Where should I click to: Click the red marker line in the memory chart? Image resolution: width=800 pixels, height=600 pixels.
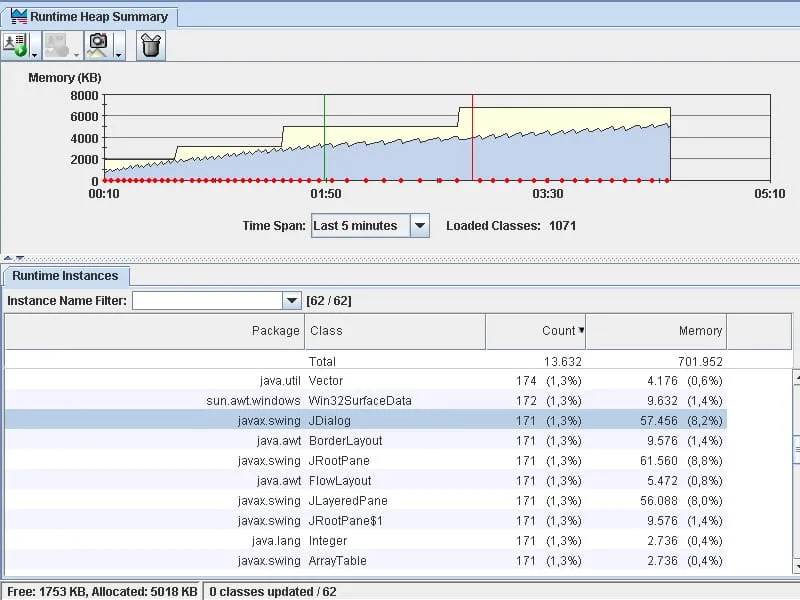click(x=472, y=138)
